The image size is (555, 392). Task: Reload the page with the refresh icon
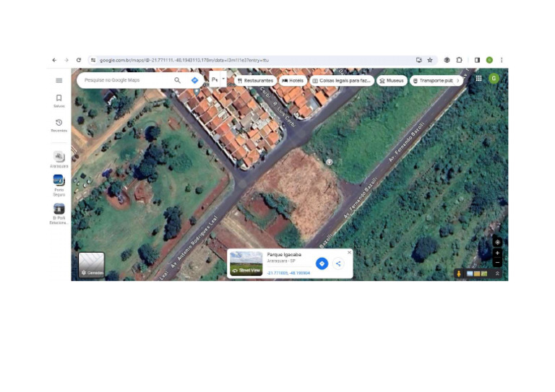point(79,60)
